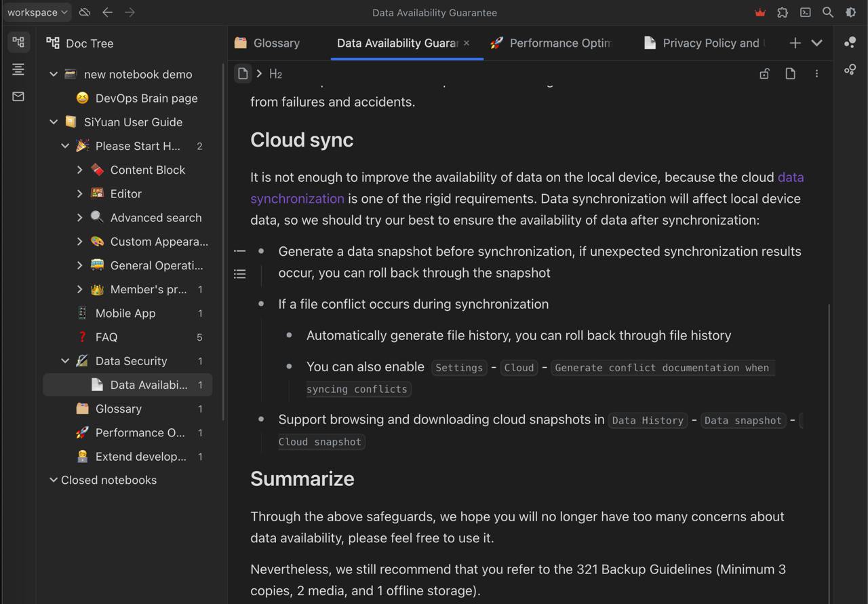Open global search magnifier icon
Image resolution: width=868 pixels, height=604 pixels.
point(827,12)
